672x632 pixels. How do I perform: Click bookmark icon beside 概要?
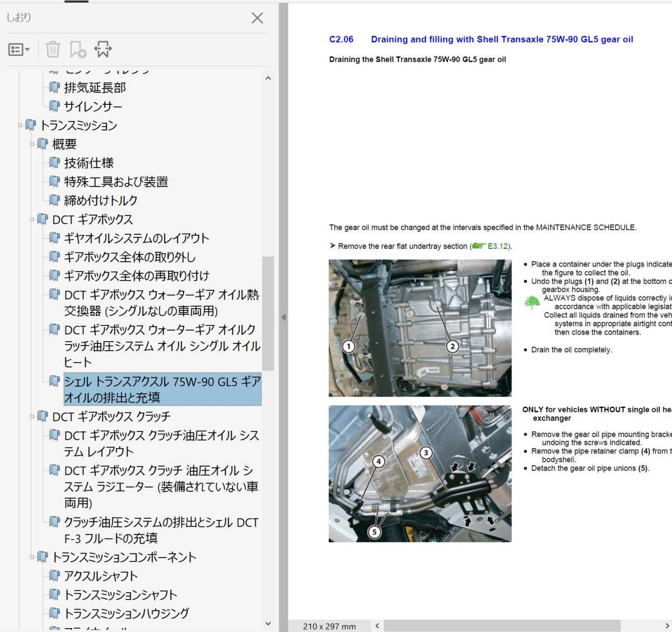[x=43, y=144]
